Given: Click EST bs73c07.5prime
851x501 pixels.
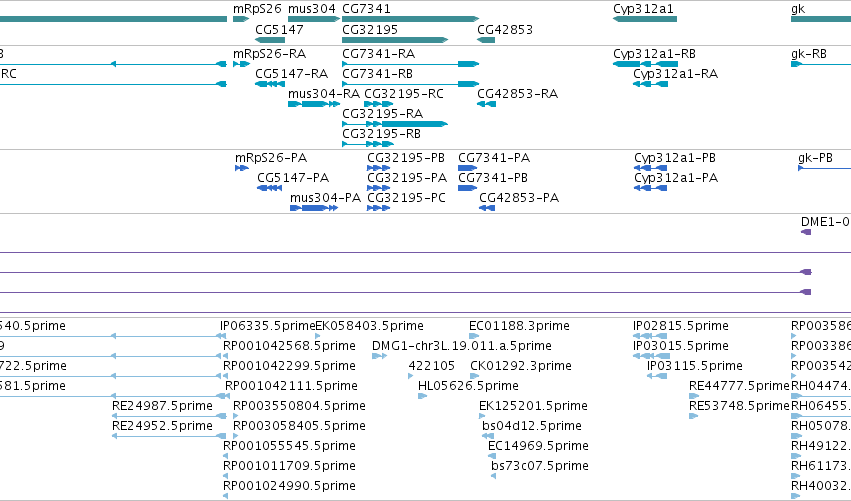Looking at the screenshot, I should 539,466.
